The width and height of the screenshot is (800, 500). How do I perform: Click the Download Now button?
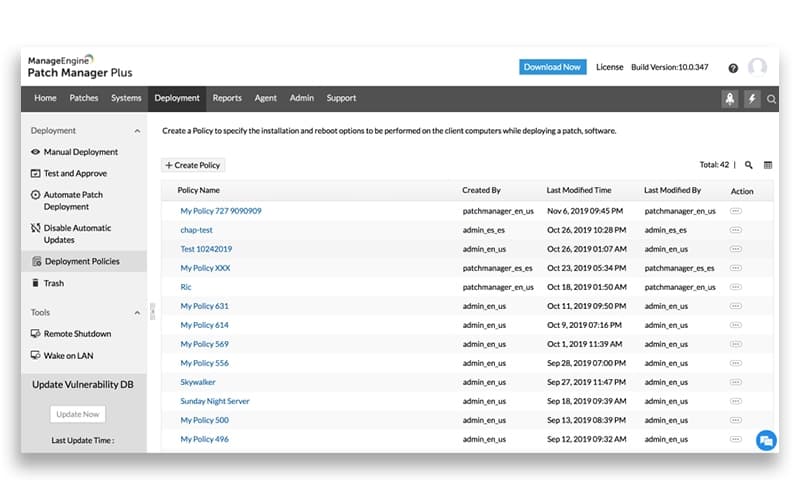pos(553,67)
